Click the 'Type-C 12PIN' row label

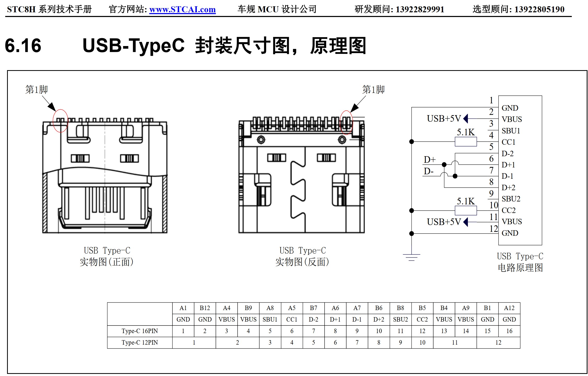coord(140,343)
